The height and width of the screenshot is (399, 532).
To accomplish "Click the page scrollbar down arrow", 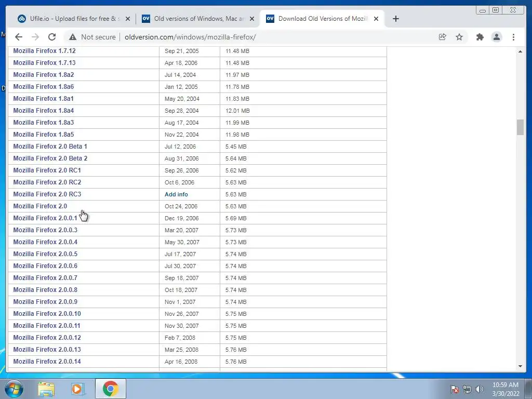I will click(x=520, y=366).
